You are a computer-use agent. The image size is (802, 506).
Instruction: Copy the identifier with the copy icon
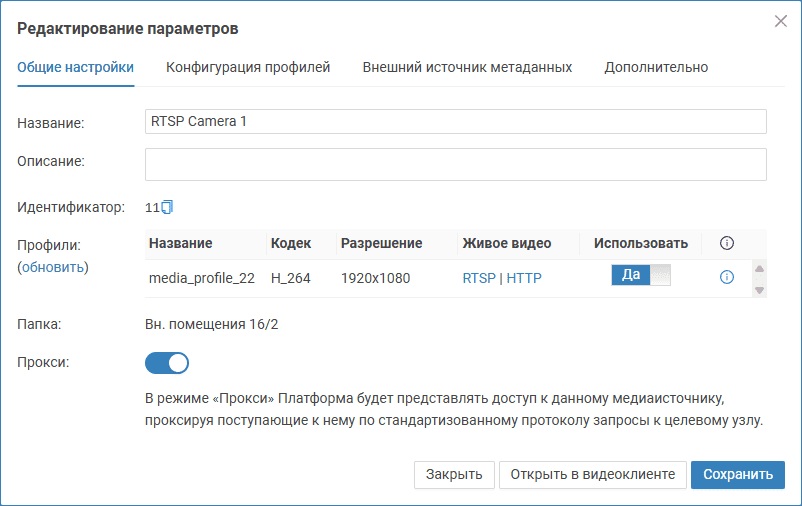167,208
